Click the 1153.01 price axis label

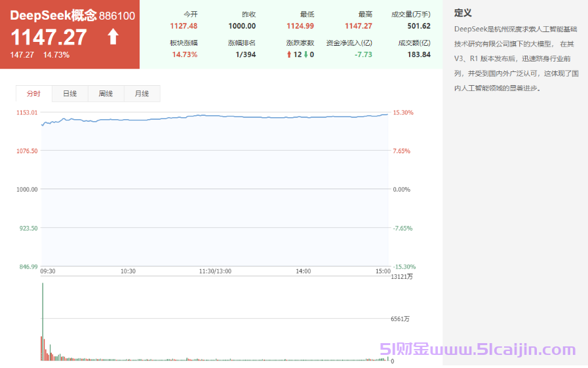[x=27, y=113]
